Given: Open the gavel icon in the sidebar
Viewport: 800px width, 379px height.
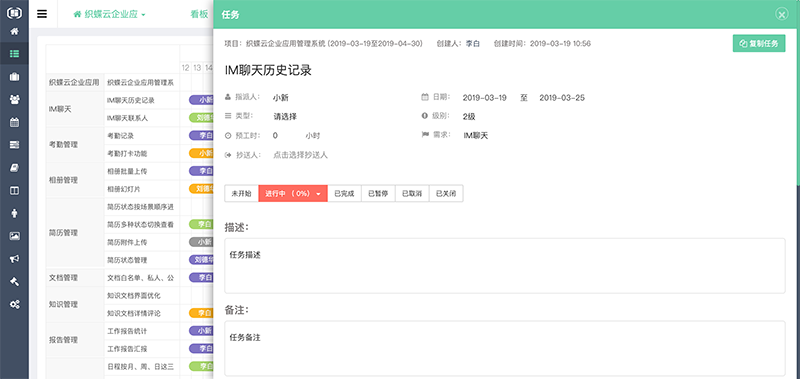Looking at the screenshot, I should pyautogui.click(x=14, y=282).
